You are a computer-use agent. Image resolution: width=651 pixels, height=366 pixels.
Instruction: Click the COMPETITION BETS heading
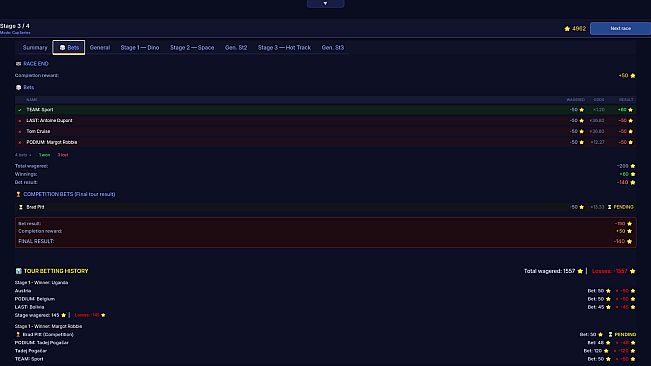click(69, 194)
